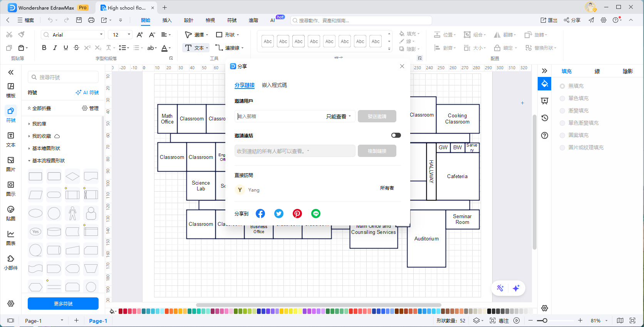Image resolution: width=644 pixels, height=327 pixels.
Task: Click the 更多符號 button
Action: [63, 304]
